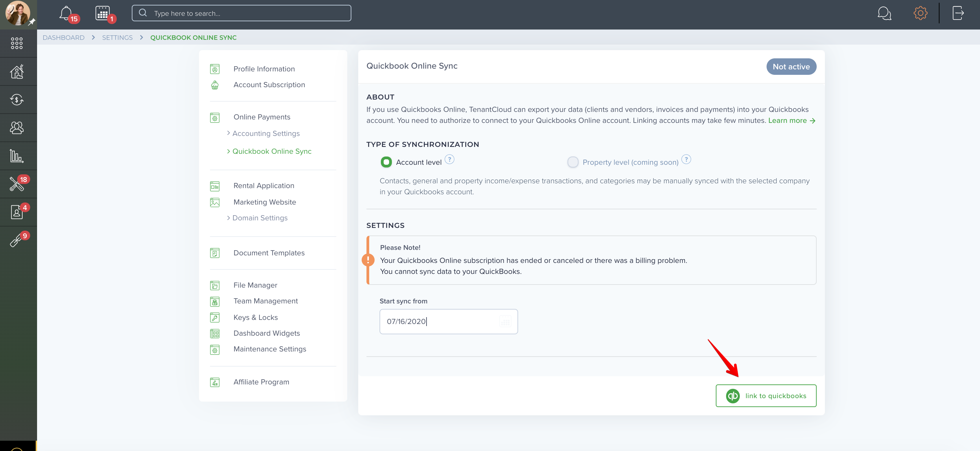Click the orange warning exclamation icon
The width and height of the screenshot is (980, 451).
[368, 260]
